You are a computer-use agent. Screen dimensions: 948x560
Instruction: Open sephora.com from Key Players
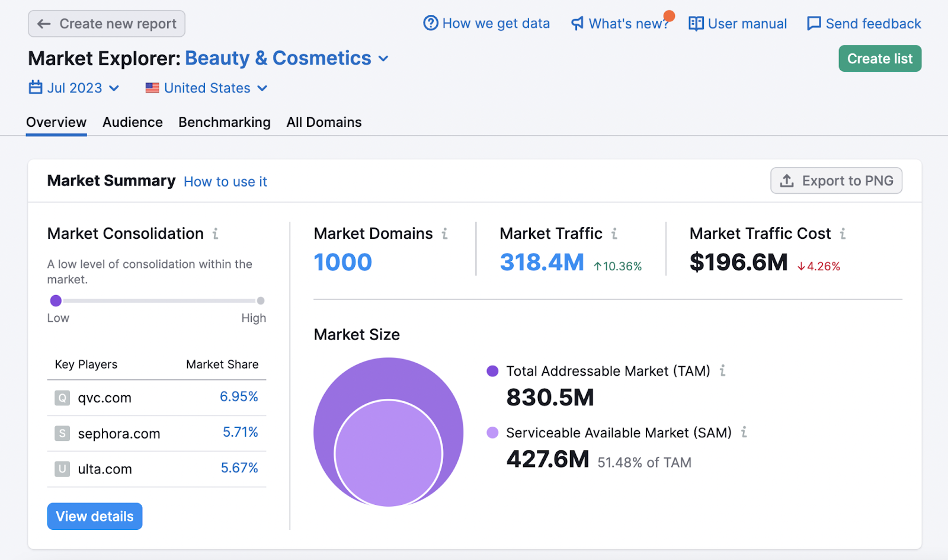(x=119, y=433)
